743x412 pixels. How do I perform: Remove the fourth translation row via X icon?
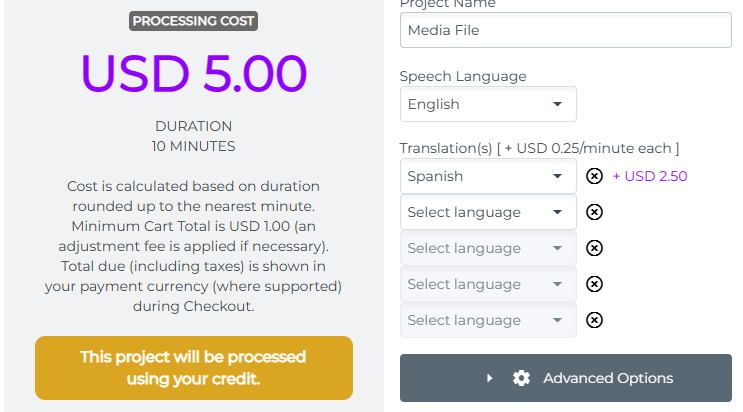click(594, 284)
